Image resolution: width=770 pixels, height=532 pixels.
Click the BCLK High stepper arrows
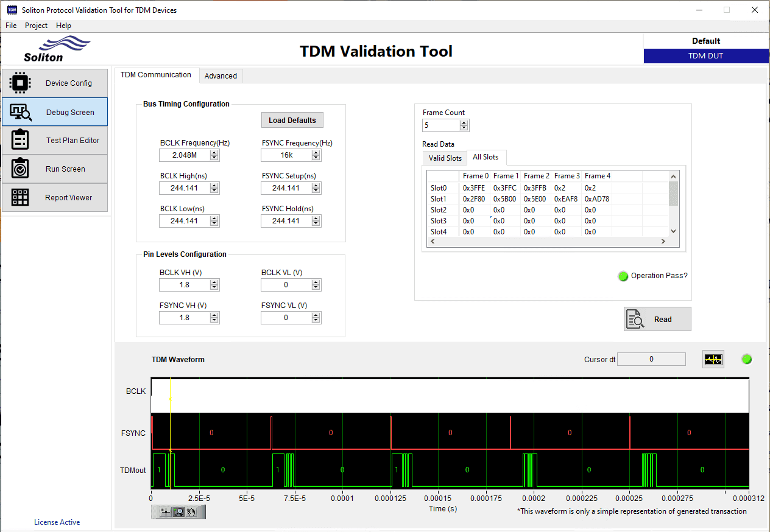(214, 188)
